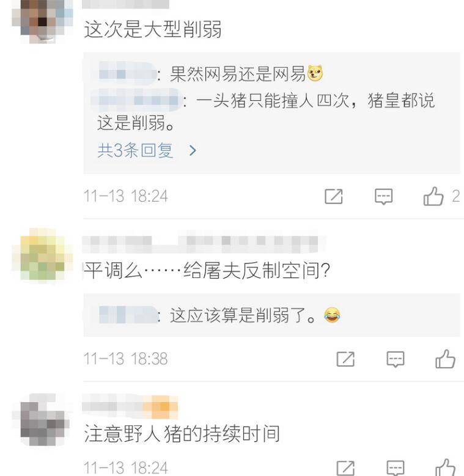
Task: Share the 注意野人猪的持续时间 comment
Action: pos(345,468)
